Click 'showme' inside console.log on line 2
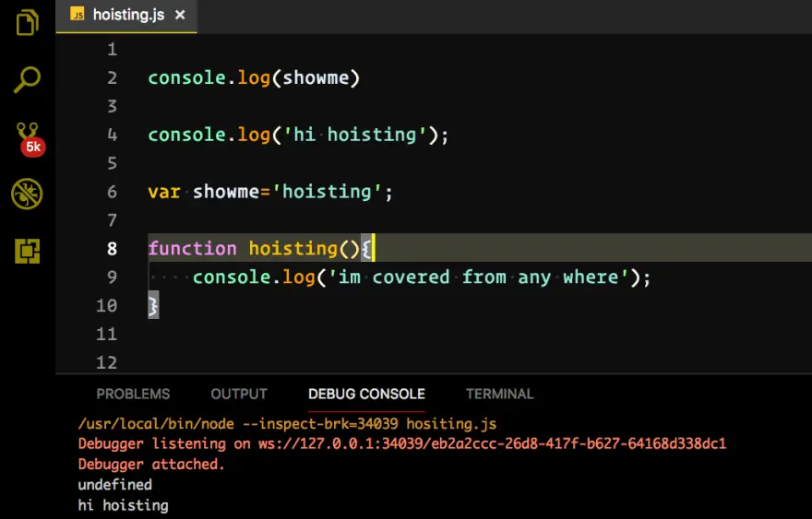 coord(316,78)
